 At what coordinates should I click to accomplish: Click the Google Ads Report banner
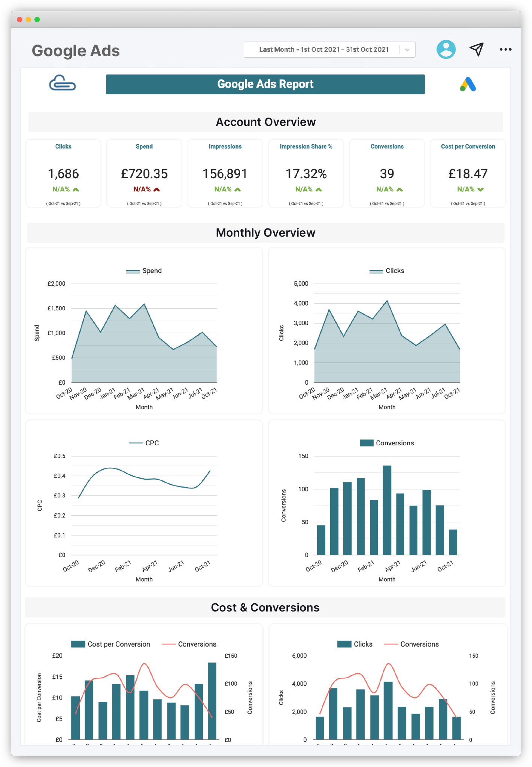pyautogui.click(x=265, y=84)
